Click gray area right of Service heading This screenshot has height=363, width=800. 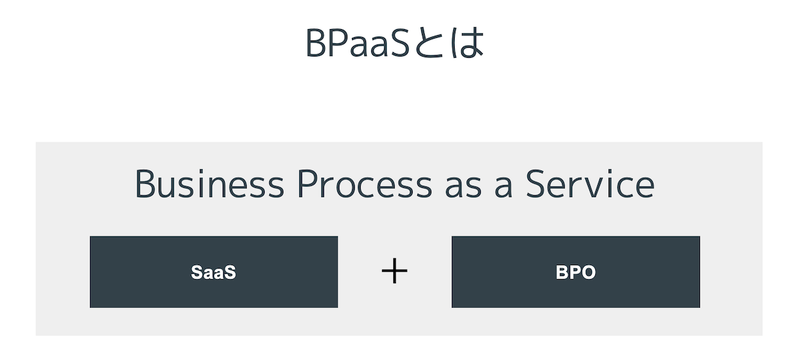tap(708, 184)
